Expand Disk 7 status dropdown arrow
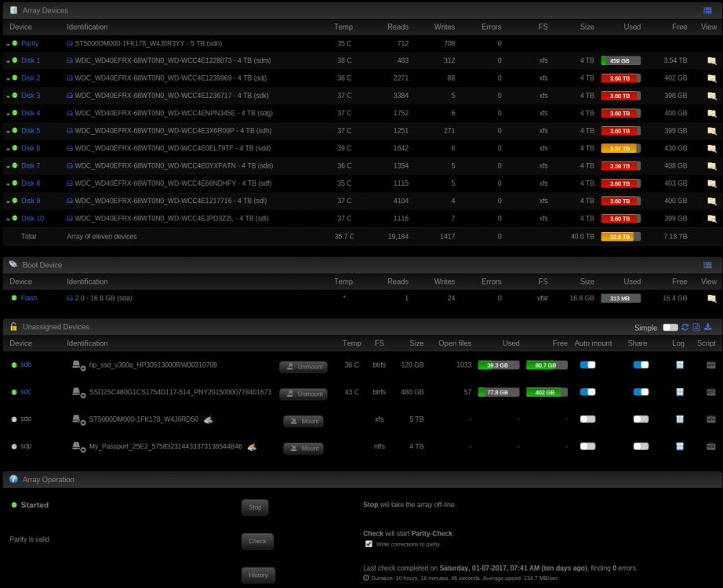Viewport: 723px width, 588px height. click(x=8, y=167)
